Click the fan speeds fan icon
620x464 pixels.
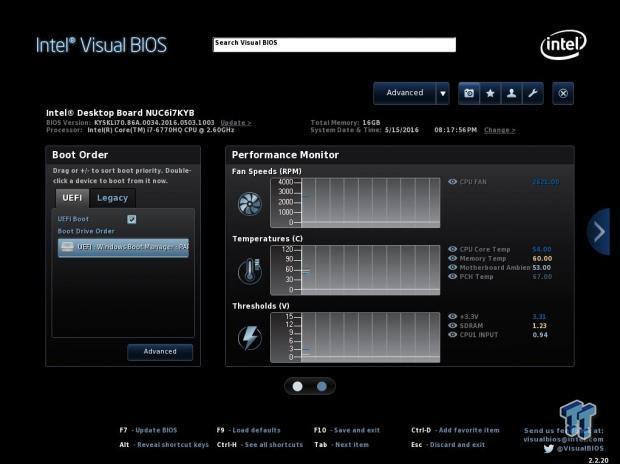pyautogui.click(x=250, y=204)
